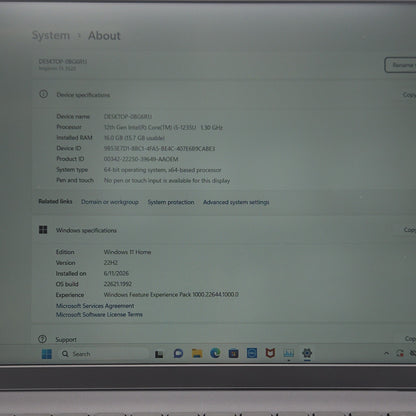Open the System protection link

tap(171, 202)
